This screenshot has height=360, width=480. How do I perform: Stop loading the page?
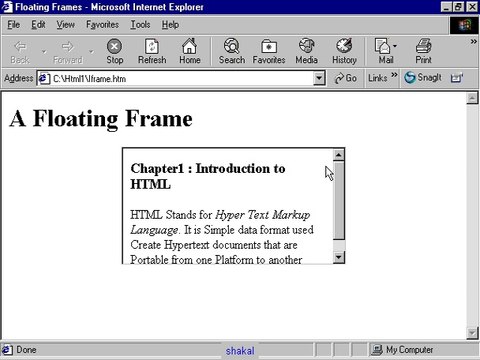click(115, 52)
